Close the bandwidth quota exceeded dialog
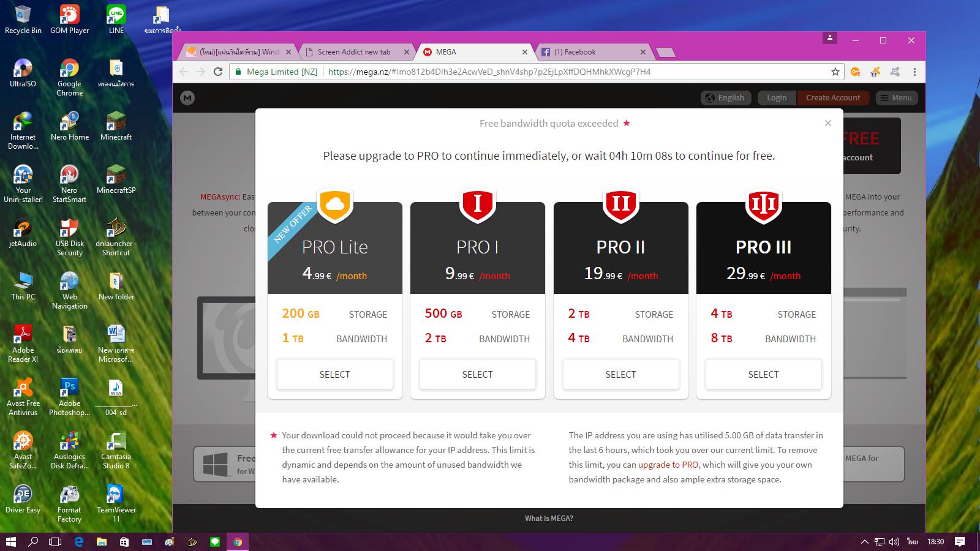The height and width of the screenshot is (551, 980). click(828, 123)
